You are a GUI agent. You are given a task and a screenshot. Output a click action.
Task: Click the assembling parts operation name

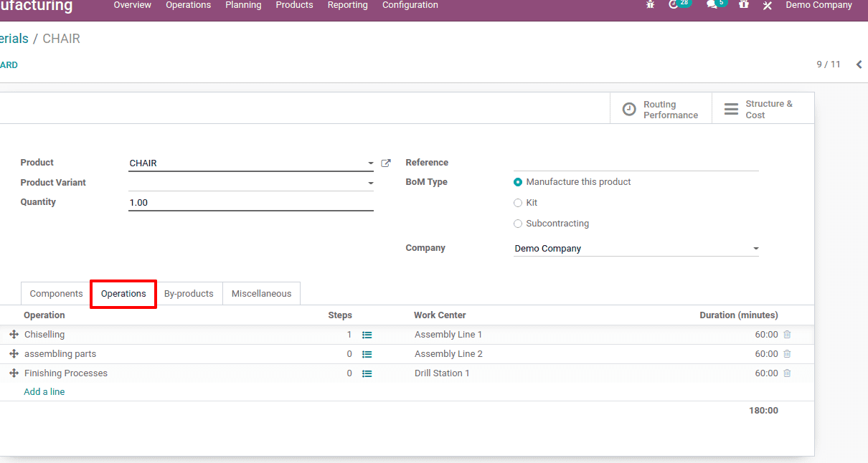[60, 354]
